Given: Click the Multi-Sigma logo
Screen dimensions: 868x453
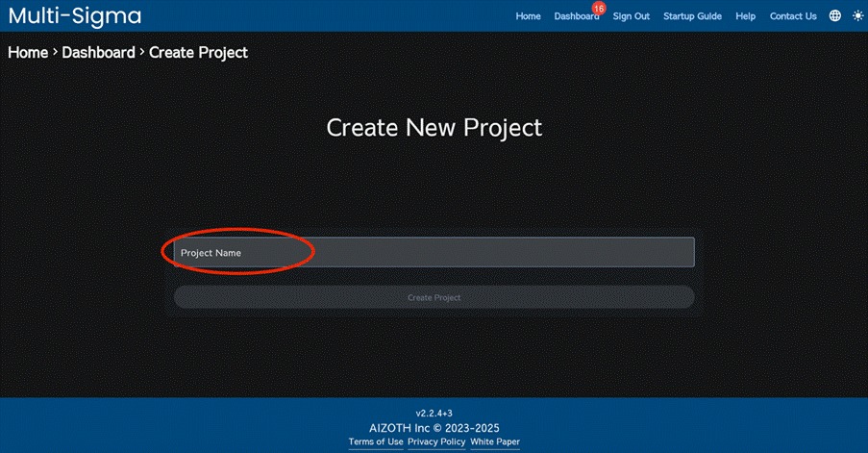Looking at the screenshot, I should 75,16.
